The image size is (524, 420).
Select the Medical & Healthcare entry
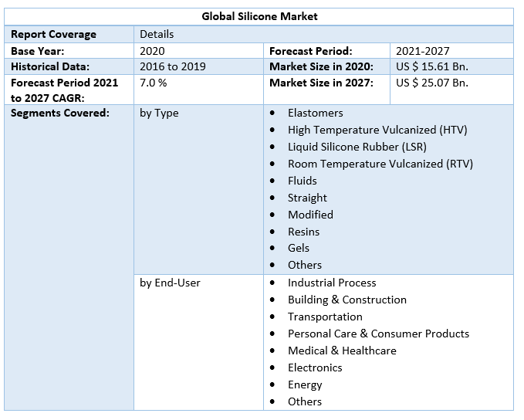coord(342,351)
